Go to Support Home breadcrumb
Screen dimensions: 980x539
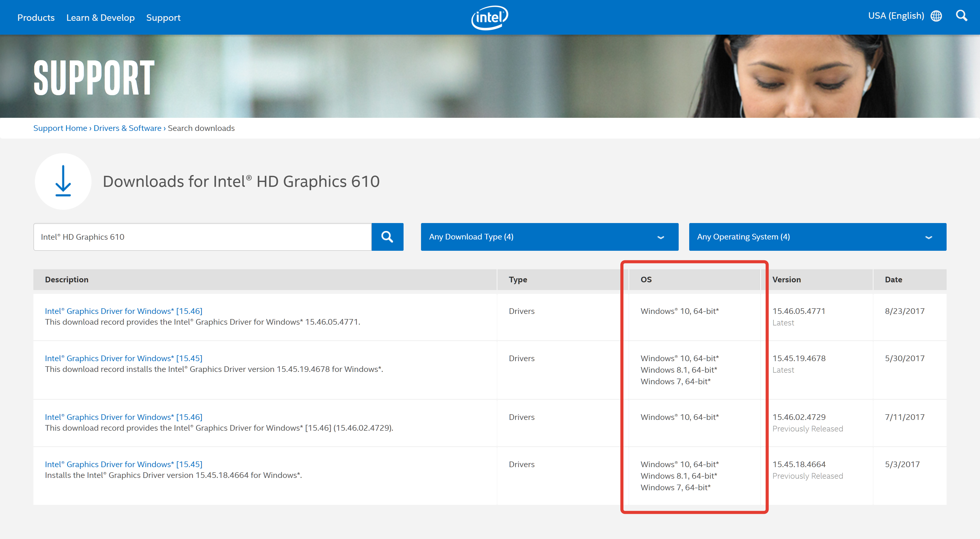pos(60,128)
